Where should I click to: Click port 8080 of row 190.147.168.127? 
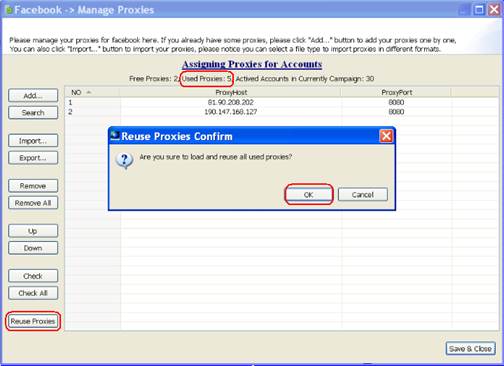pyautogui.click(x=396, y=112)
